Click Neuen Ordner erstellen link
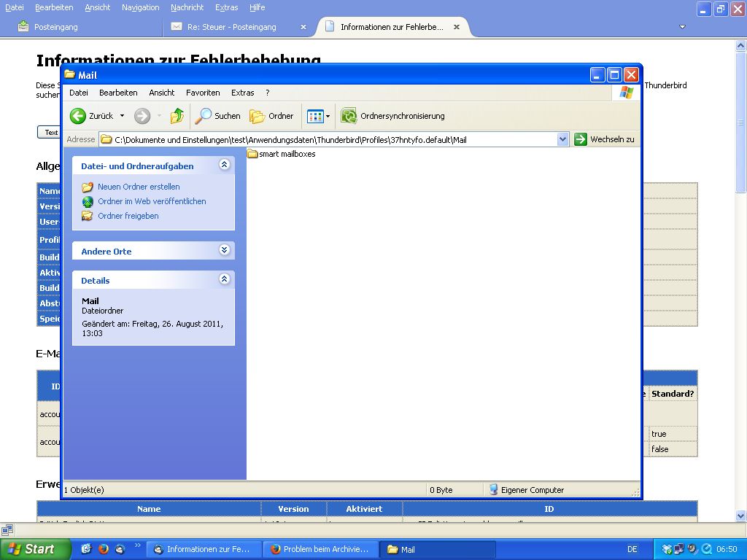747x560 pixels. 139,187
